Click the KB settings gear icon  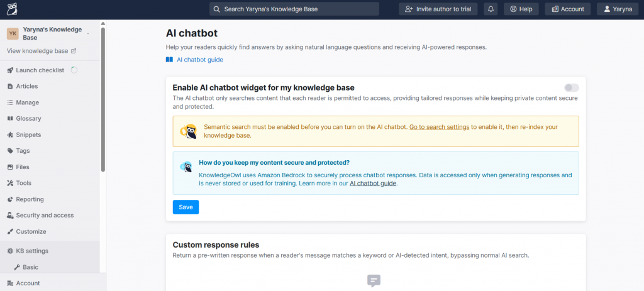(x=10, y=251)
